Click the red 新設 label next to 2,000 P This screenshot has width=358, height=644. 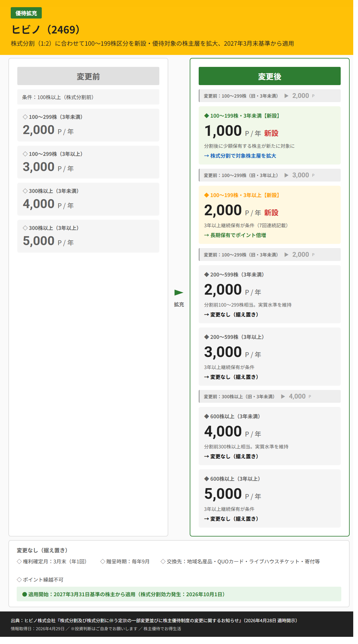pos(271,213)
